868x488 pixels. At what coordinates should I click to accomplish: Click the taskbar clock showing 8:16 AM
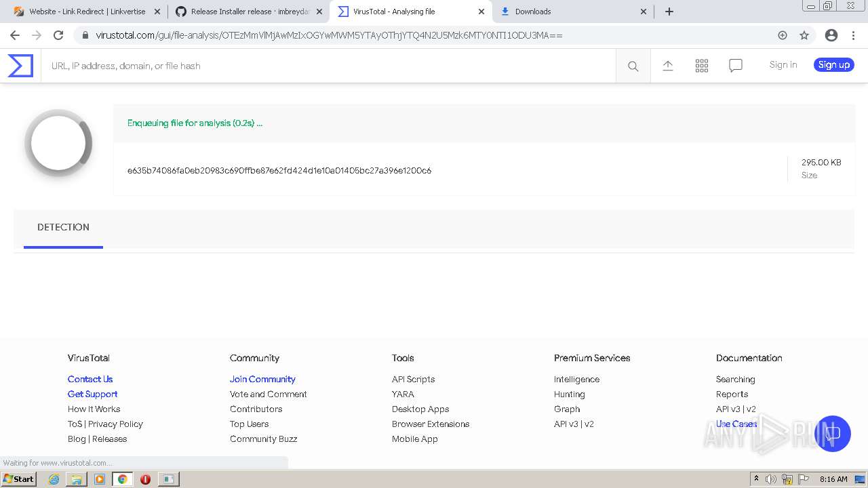tap(833, 479)
